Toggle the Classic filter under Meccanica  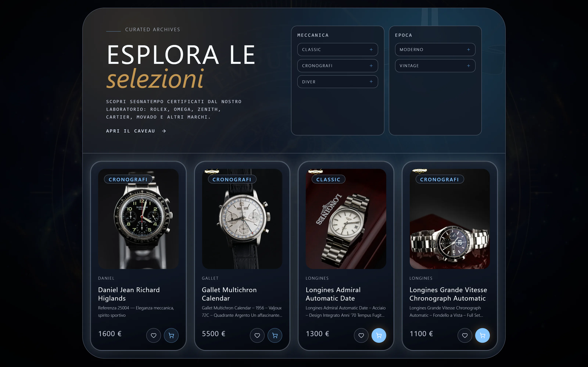pyautogui.click(x=338, y=50)
